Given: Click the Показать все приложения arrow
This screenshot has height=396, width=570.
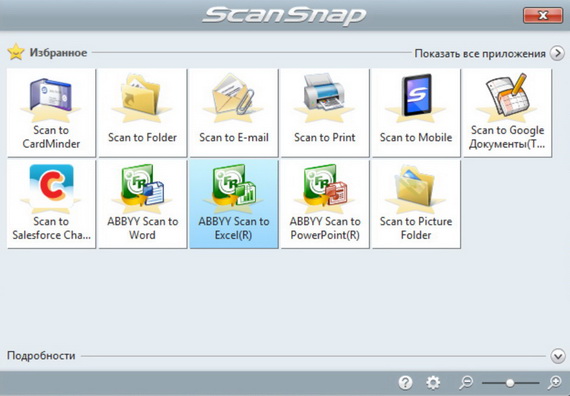Looking at the screenshot, I should pos(557,53).
